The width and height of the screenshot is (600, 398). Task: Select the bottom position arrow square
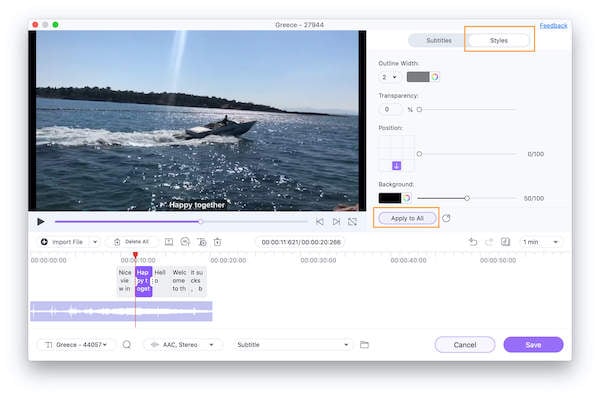(396, 165)
